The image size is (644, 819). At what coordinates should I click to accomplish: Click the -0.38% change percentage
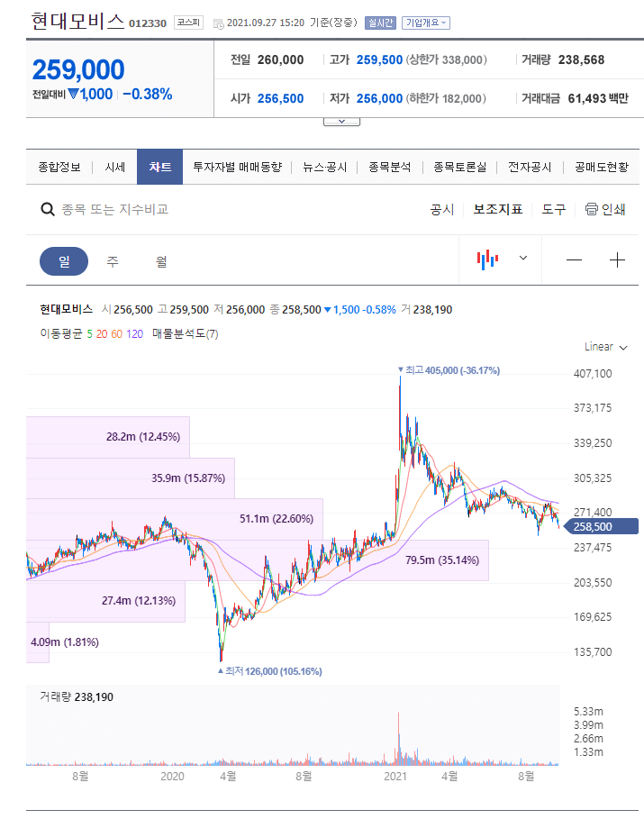click(x=148, y=94)
